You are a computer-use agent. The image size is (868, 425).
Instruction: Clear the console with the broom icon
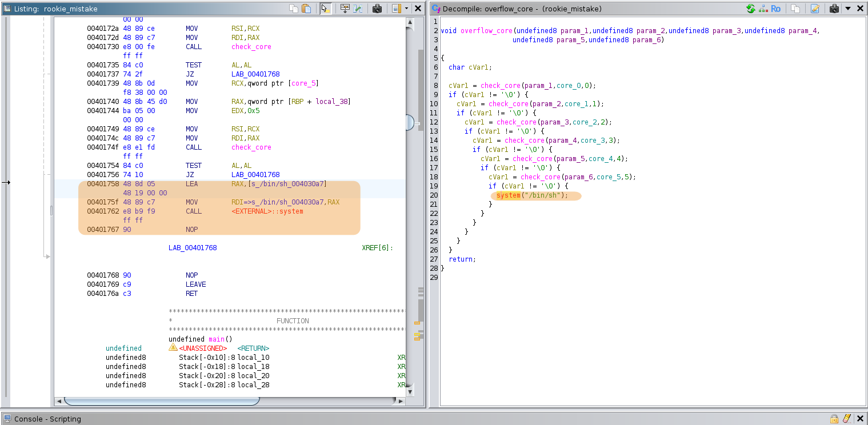click(x=847, y=419)
